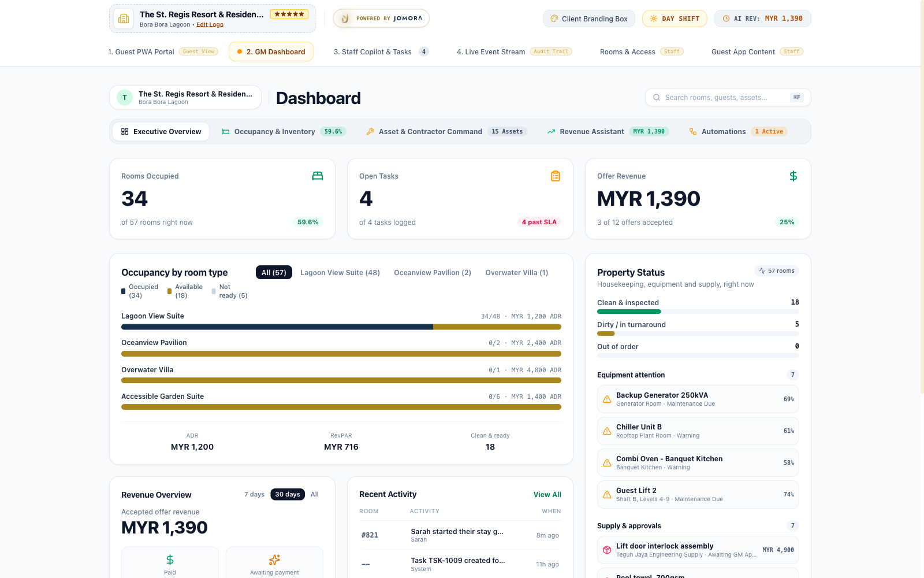The height and width of the screenshot is (578, 924).
Task: Click the clipboard icon in Open Tasks card
Action: 556,176
